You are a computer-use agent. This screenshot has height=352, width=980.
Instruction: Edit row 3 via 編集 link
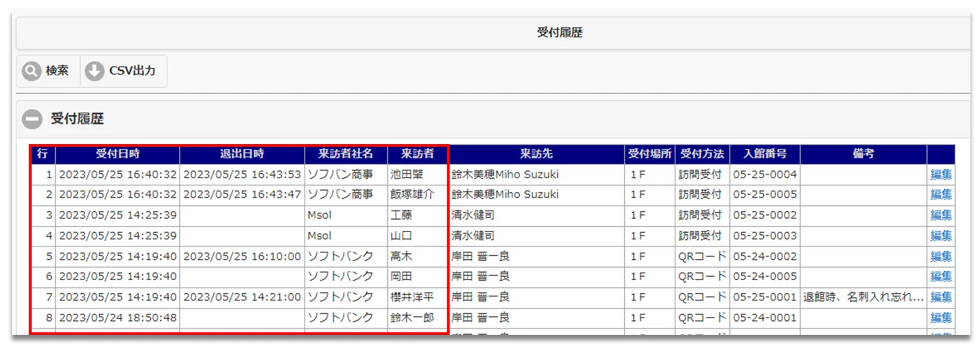940,215
